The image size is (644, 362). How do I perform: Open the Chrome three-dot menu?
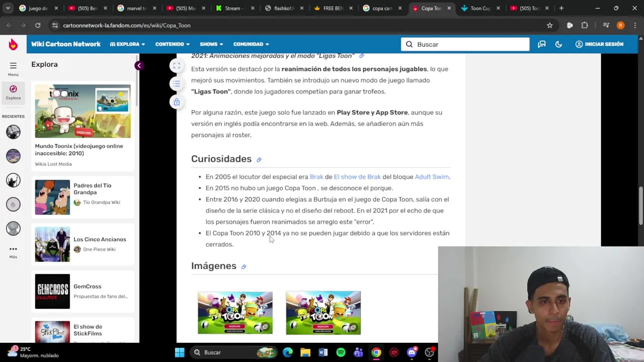coord(634,25)
